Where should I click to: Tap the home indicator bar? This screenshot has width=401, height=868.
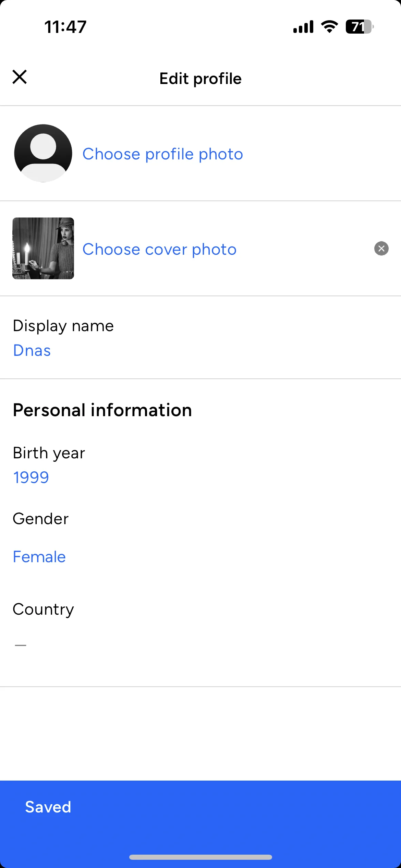200,857
